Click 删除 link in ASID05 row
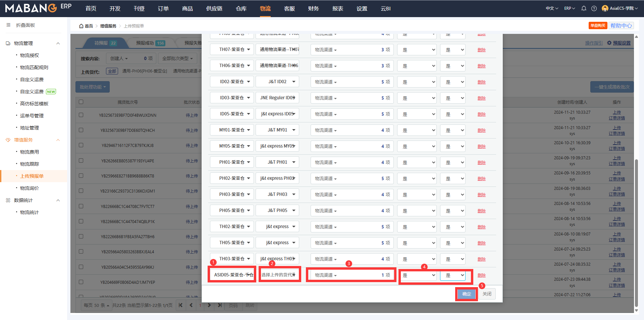This screenshot has width=644, height=320. pos(482,275)
